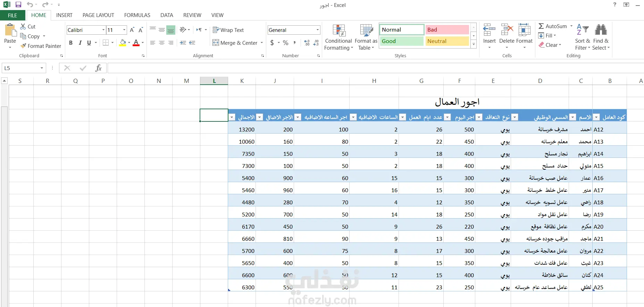Increase font size with the large A
The width and height of the screenshot is (644, 307).
point(132,30)
